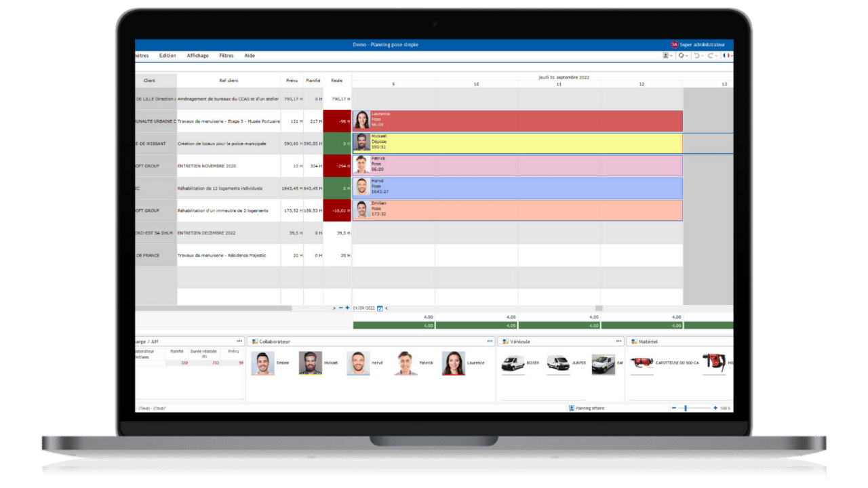Viewport: 868px width, 488px height.
Task: Click 'Création de locaux pour la police municipale'
Action: (222, 144)
